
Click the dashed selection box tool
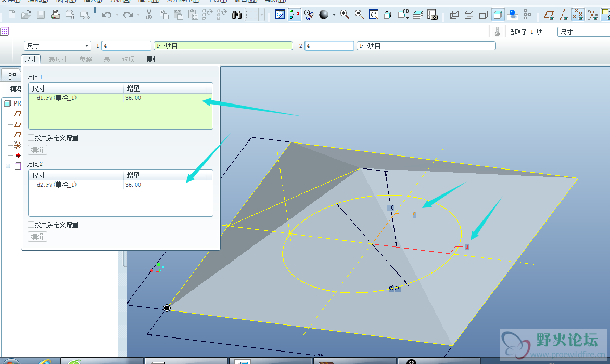click(251, 15)
